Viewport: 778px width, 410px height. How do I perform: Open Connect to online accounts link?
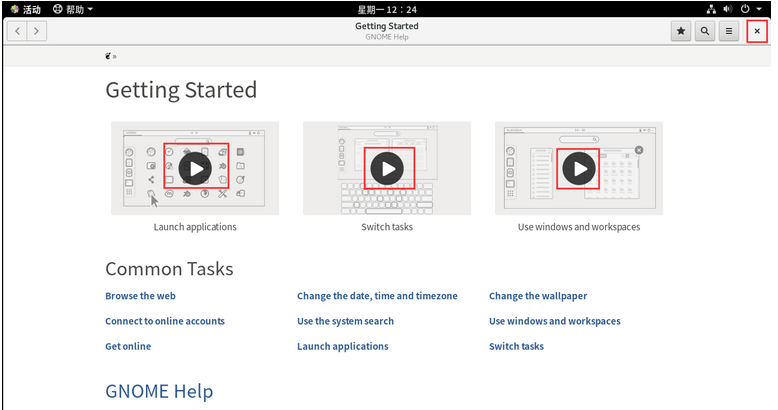tap(165, 321)
